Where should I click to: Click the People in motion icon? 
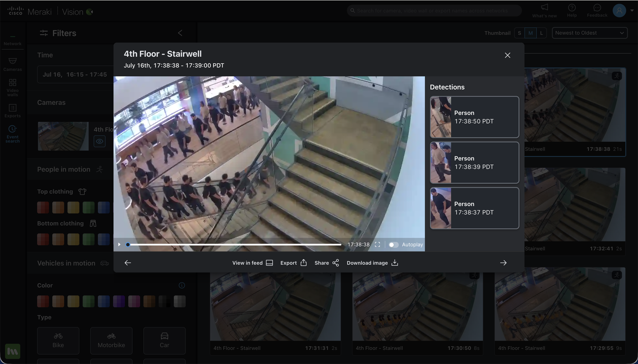100,170
